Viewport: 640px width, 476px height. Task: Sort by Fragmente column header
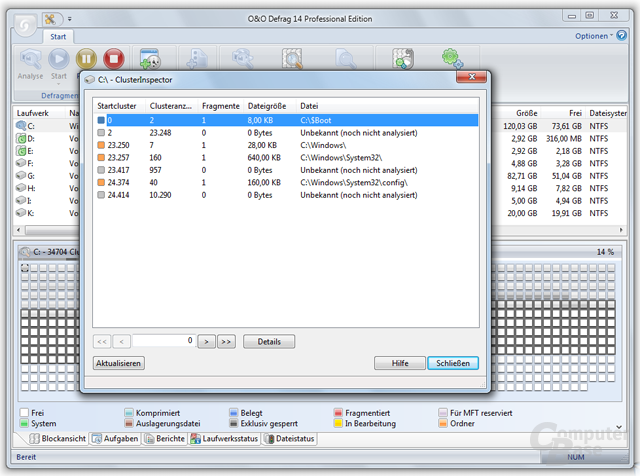[x=221, y=106]
